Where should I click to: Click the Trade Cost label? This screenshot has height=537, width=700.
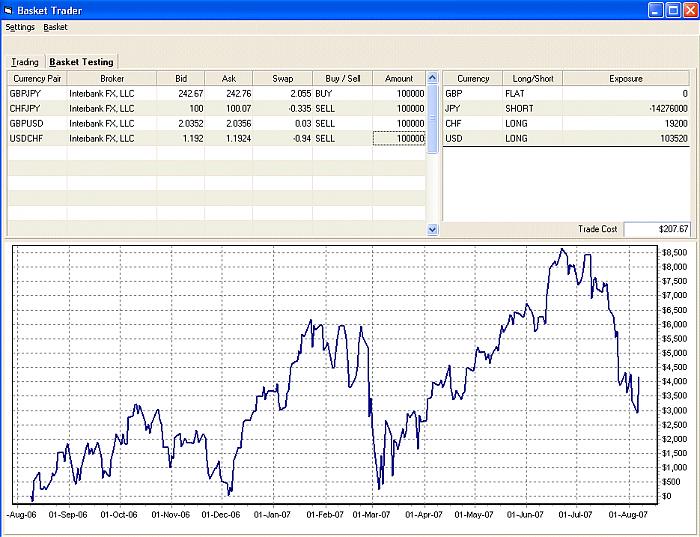tap(597, 229)
